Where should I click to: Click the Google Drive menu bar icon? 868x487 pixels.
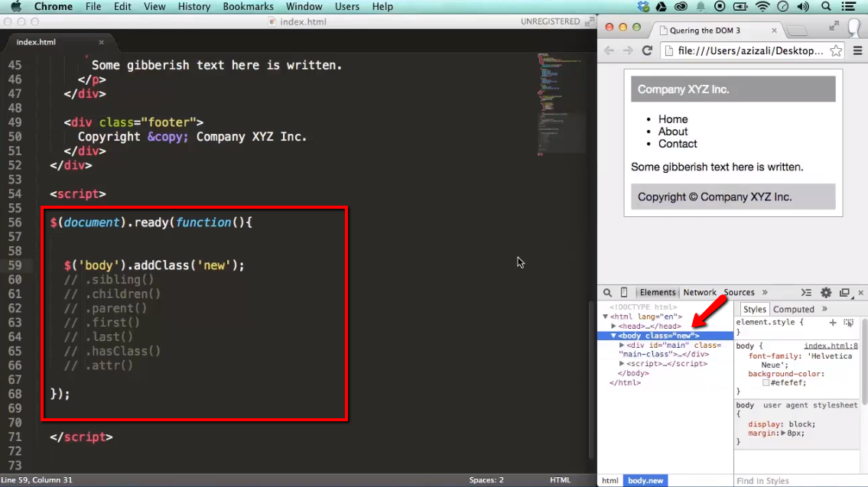(661, 7)
